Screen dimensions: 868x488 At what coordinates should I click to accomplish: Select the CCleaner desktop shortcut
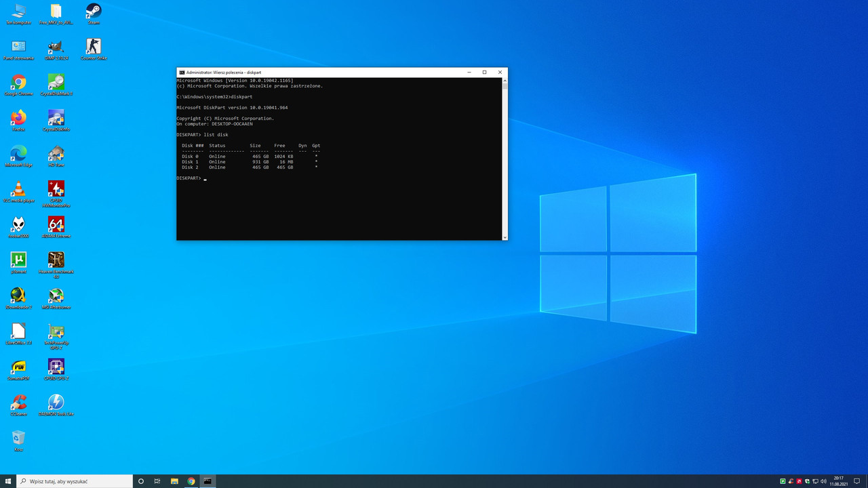(19, 405)
